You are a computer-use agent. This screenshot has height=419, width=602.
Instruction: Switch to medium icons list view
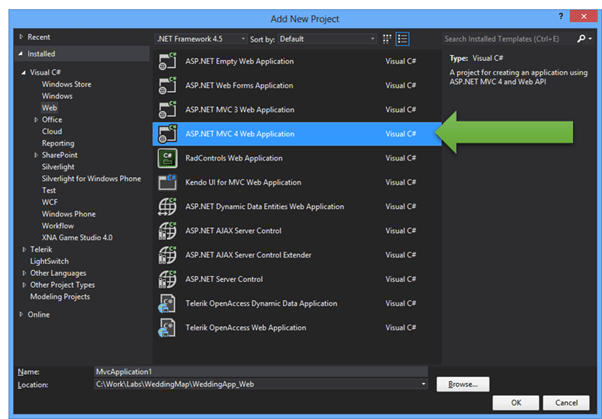click(402, 39)
